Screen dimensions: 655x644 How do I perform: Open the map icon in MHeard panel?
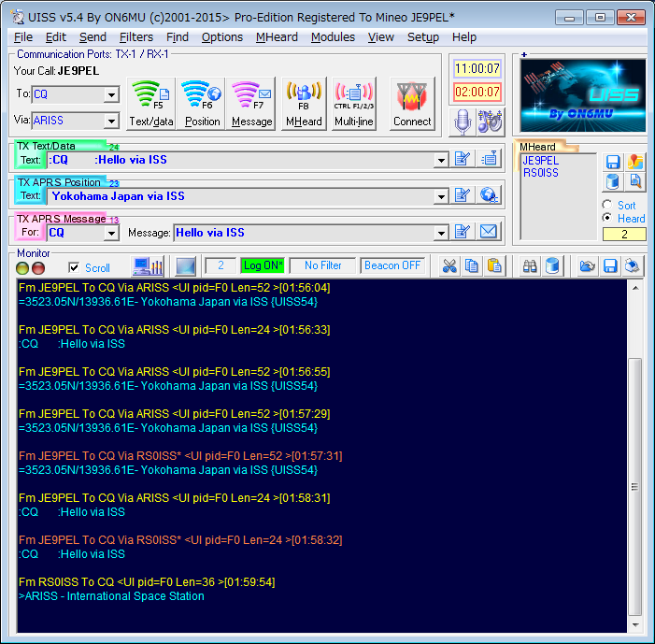[635, 162]
